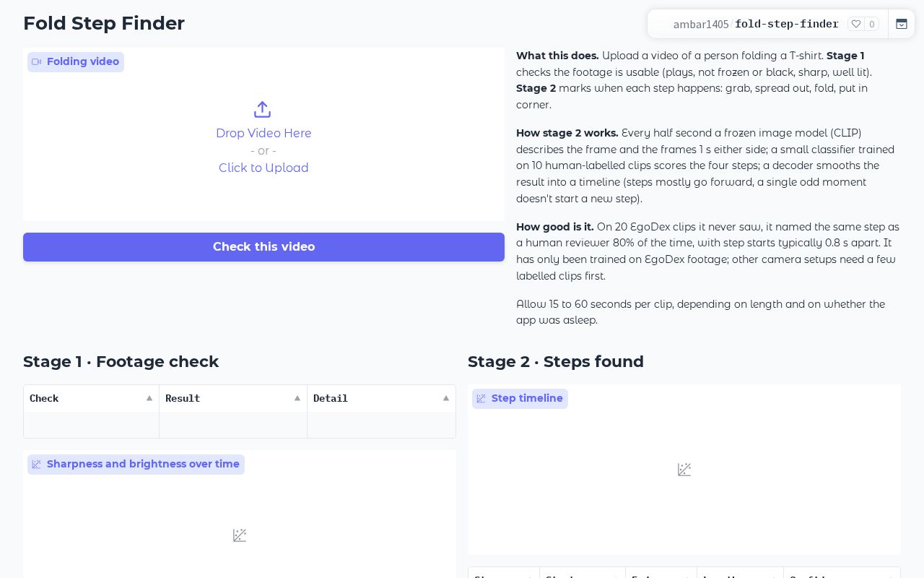
Task: Click the Stage 2 · Steps found heading
Action: click(556, 361)
